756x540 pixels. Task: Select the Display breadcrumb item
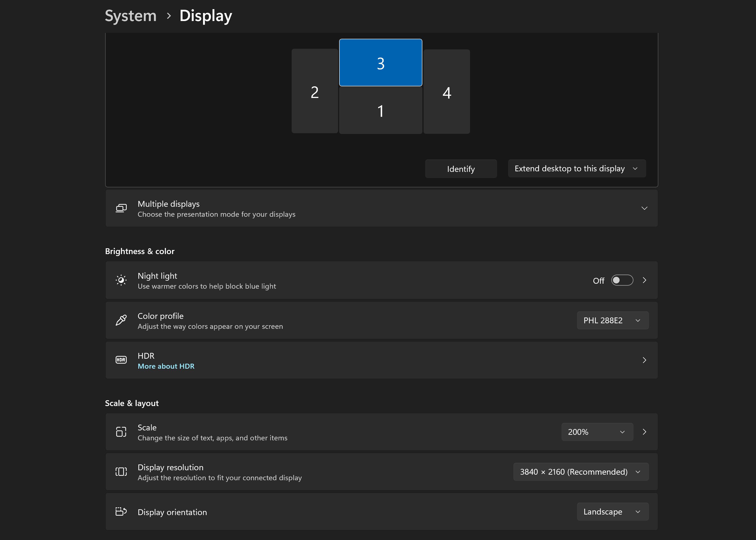pos(206,15)
